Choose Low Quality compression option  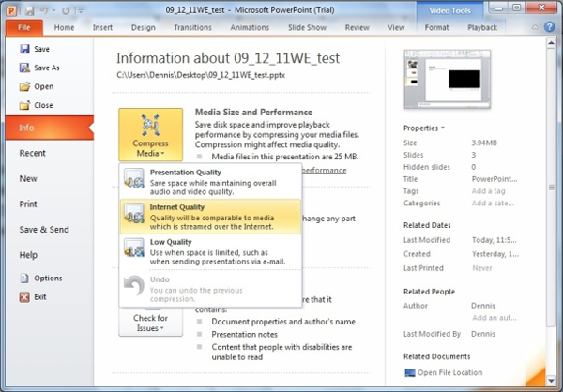(x=210, y=251)
